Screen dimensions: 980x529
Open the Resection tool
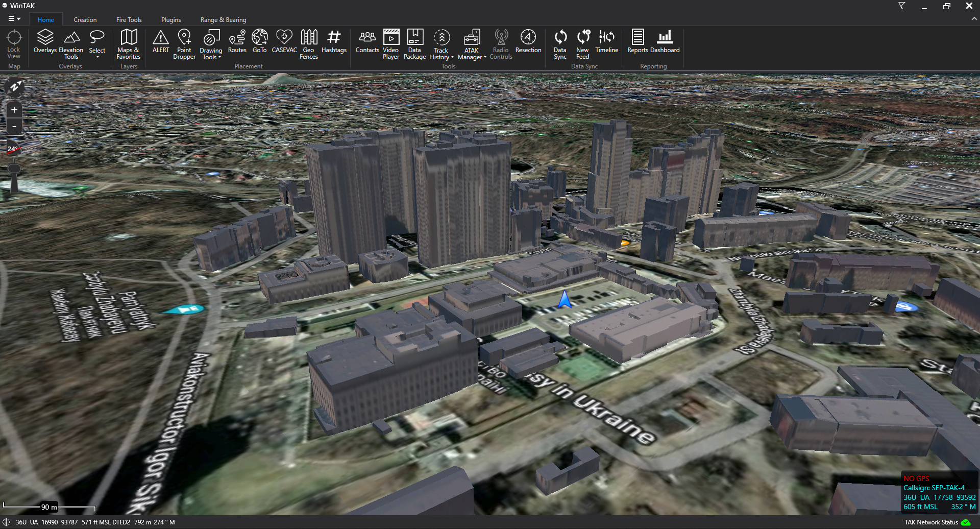(x=528, y=41)
